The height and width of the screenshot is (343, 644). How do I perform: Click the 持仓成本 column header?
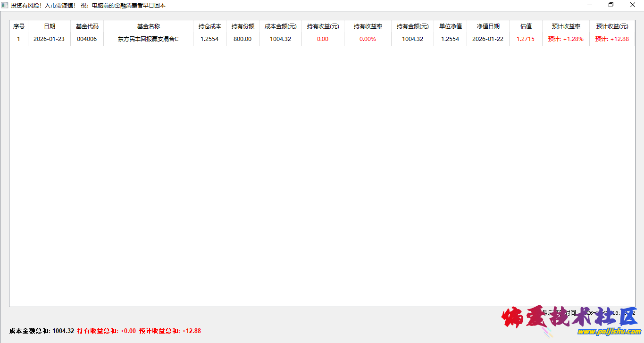[209, 26]
